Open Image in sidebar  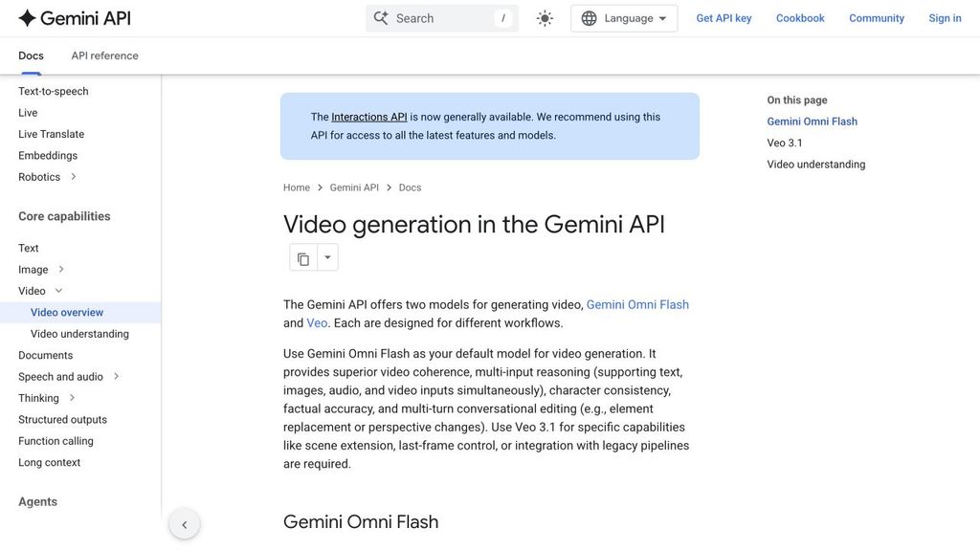click(33, 269)
